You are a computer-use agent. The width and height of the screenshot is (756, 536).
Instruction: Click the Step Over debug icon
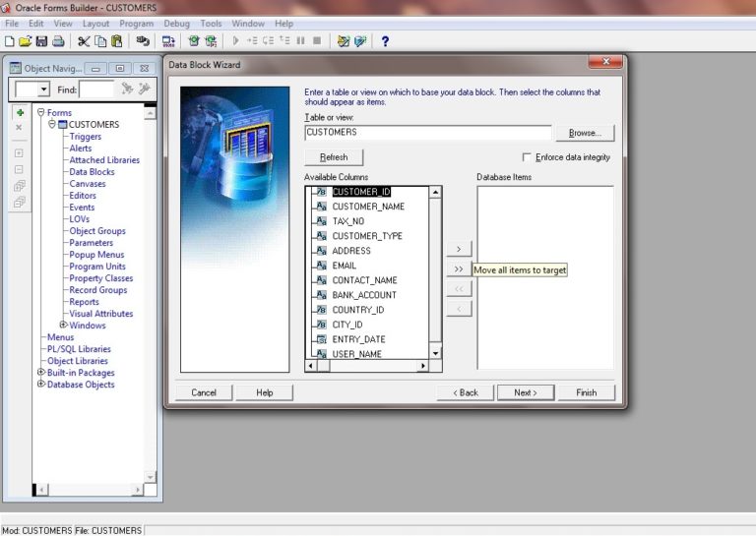(x=268, y=41)
